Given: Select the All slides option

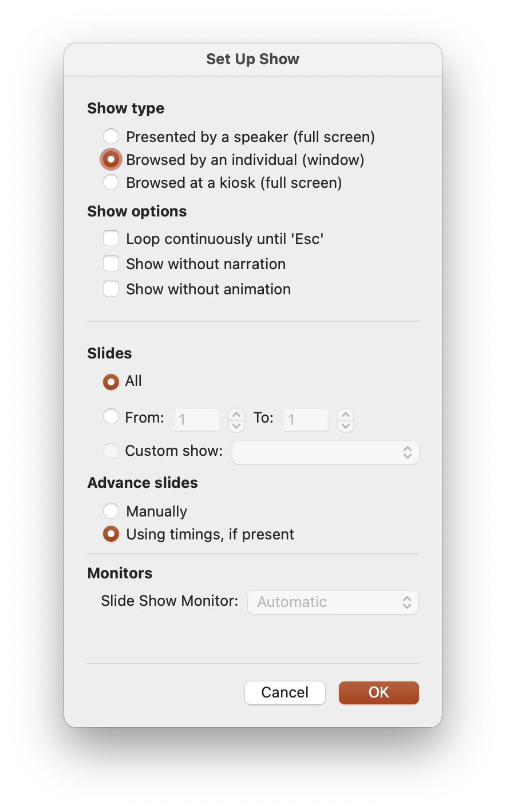Looking at the screenshot, I should (111, 381).
